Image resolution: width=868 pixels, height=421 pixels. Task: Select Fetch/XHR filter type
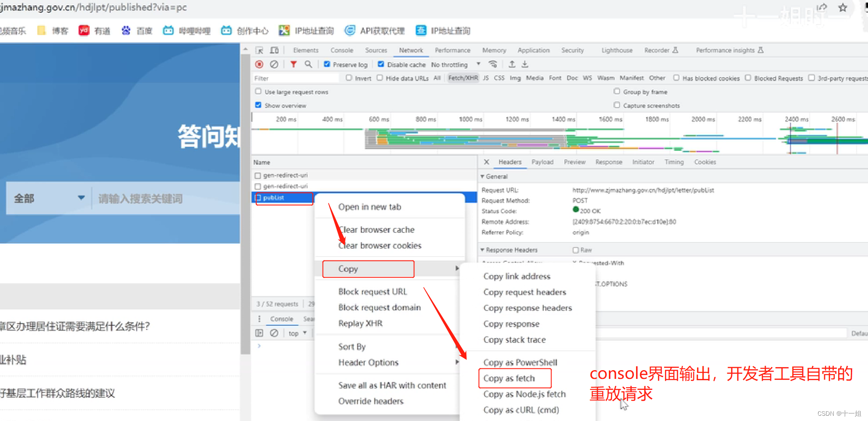(x=463, y=78)
